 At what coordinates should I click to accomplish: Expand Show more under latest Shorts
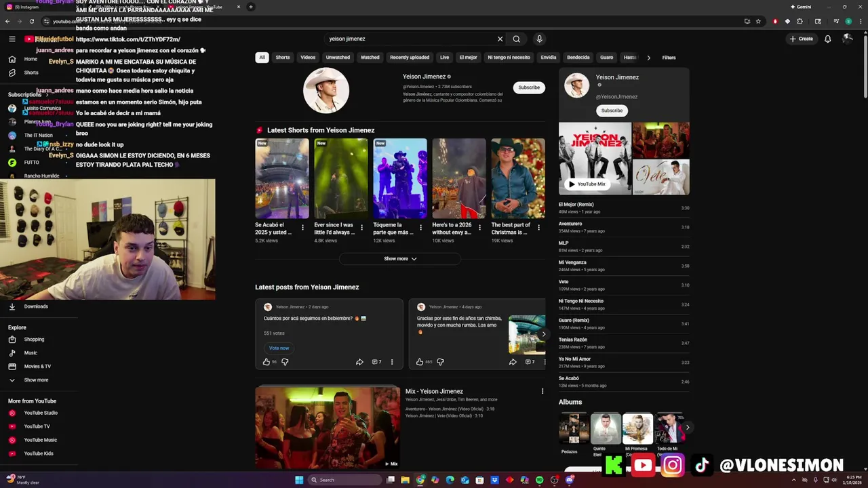pos(400,258)
